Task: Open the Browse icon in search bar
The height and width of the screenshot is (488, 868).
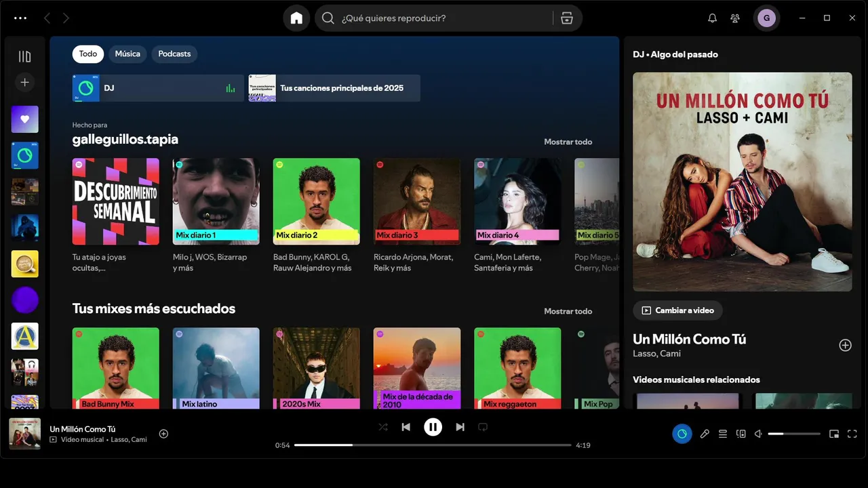Action: [567, 18]
